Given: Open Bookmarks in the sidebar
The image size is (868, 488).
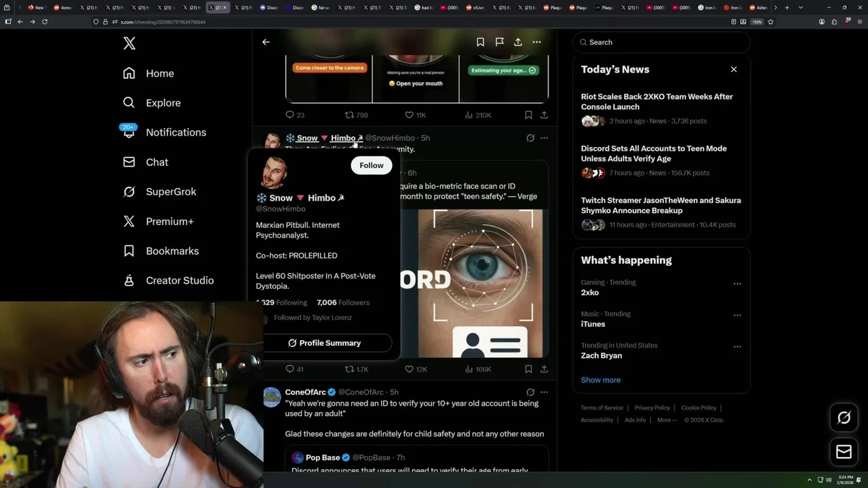Looking at the screenshot, I should pyautogui.click(x=160, y=251).
